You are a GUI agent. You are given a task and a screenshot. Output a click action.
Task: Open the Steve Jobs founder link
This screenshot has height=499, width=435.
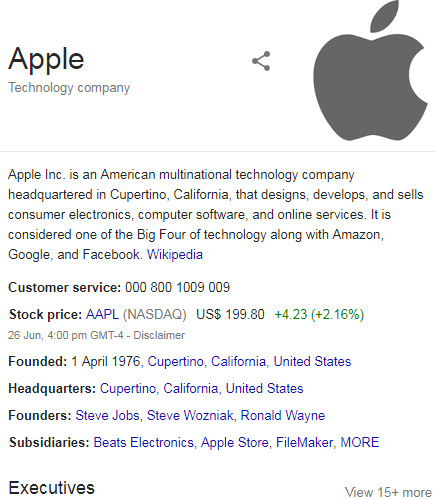(x=107, y=416)
